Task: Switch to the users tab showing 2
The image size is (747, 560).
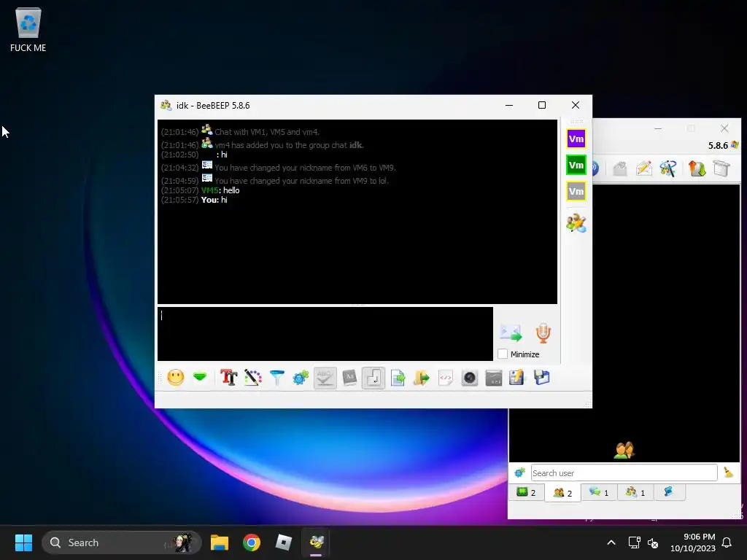Action: [562, 493]
